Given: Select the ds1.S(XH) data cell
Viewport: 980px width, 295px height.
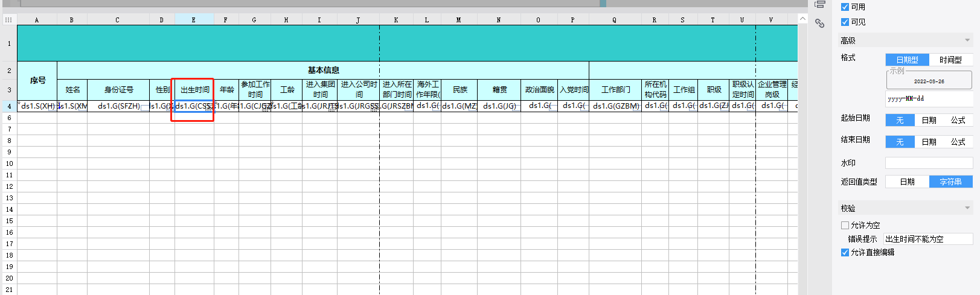Looking at the screenshot, I should point(37,106).
